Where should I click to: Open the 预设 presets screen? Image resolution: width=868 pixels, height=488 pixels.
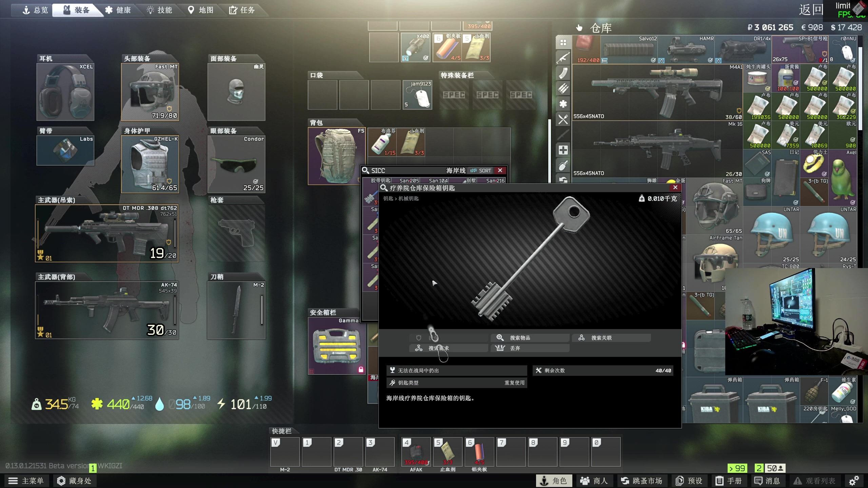(x=689, y=481)
